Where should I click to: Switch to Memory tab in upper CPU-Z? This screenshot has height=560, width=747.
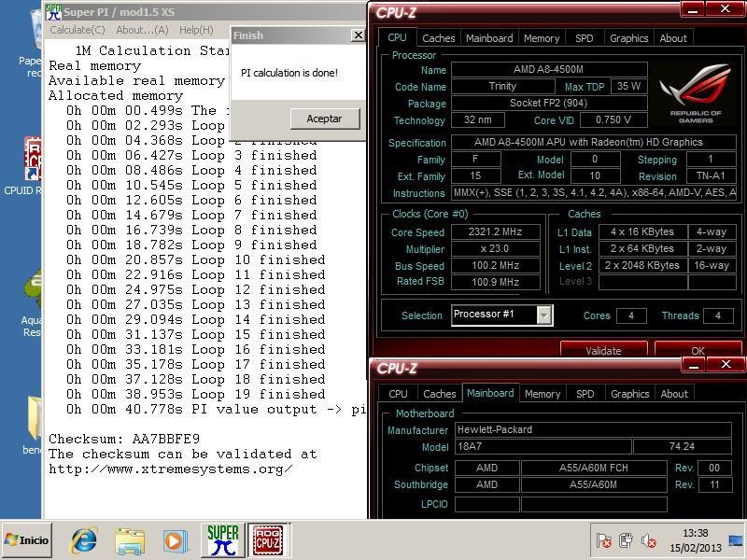[542, 38]
